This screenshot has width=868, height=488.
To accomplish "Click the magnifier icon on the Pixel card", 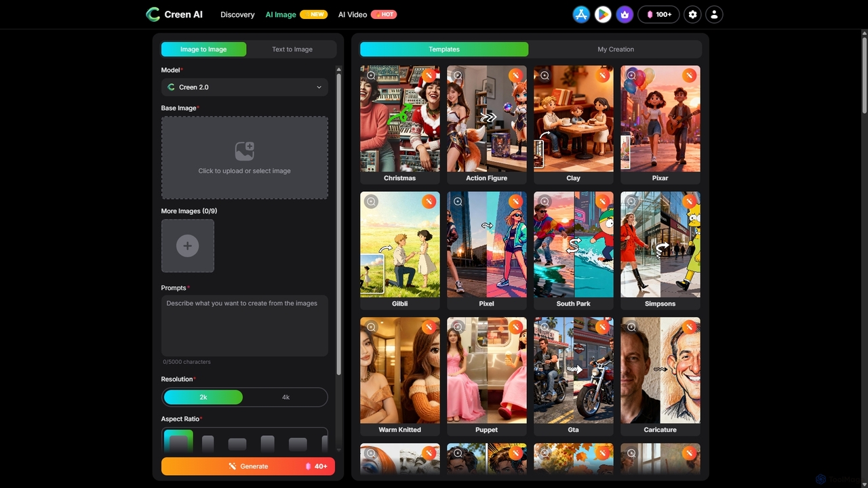I will (x=458, y=201).
